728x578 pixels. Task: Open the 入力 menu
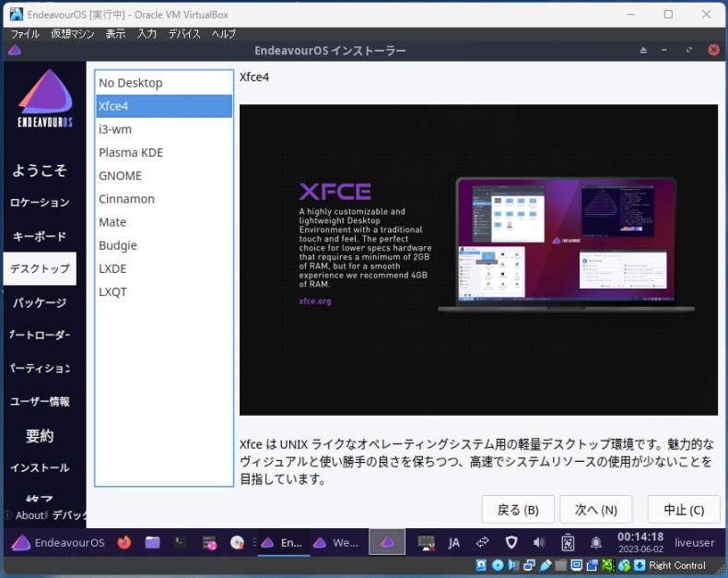tap(147, 34)
